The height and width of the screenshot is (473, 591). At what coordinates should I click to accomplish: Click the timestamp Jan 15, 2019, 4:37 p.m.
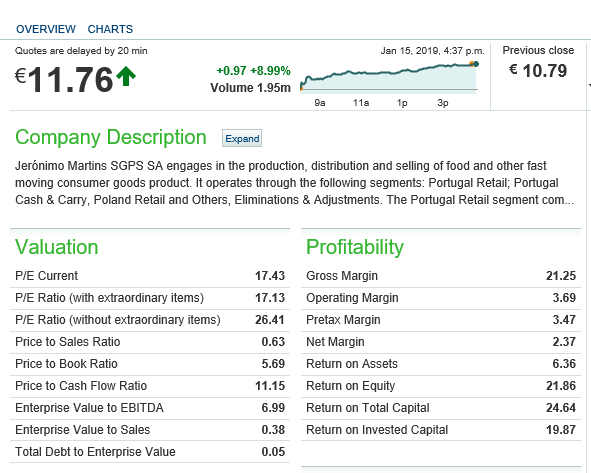tap(432, 51)
